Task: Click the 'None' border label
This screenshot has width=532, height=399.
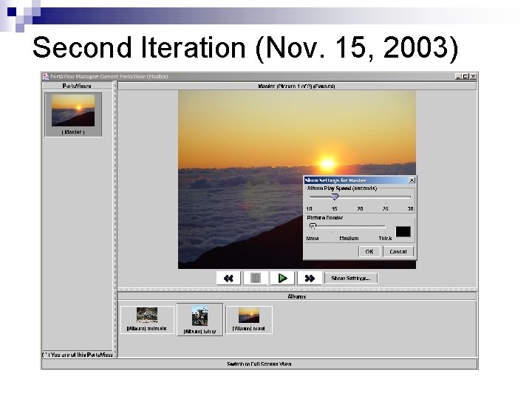Action: click(x=313, y=239)
